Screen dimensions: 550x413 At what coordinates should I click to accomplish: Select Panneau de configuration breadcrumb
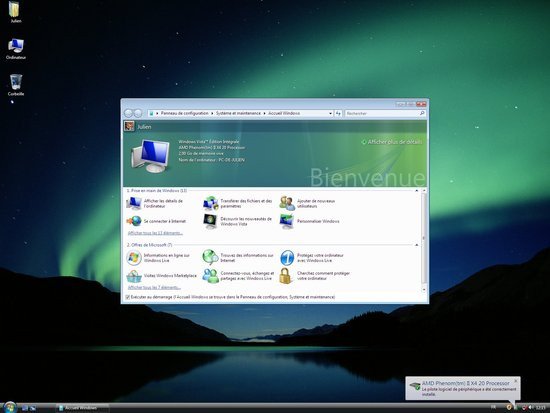185,113
